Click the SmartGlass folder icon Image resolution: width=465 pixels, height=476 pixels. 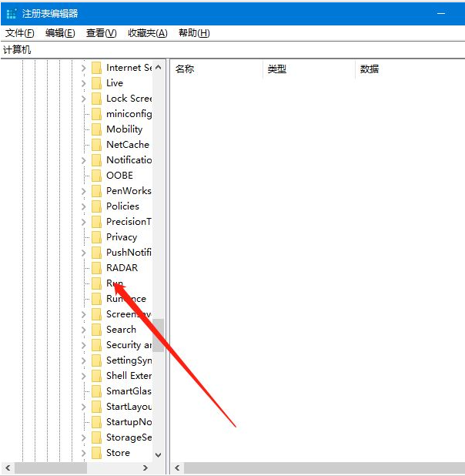(96, 391)
